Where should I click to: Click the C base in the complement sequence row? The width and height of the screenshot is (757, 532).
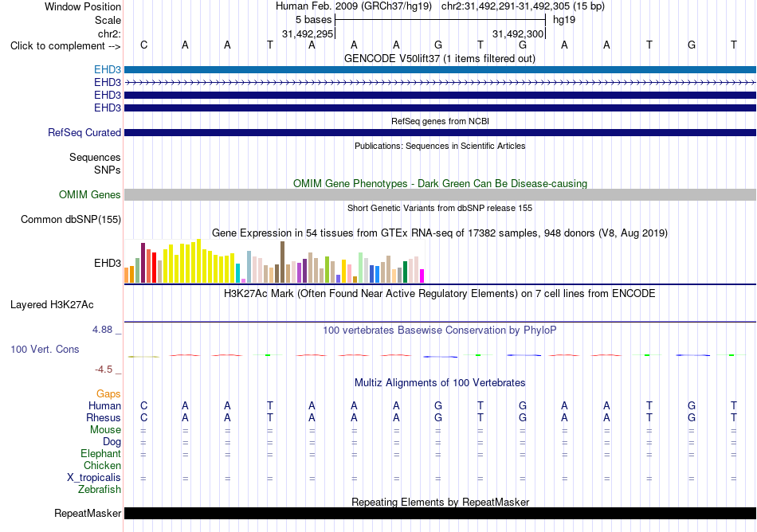click(143, 45)
